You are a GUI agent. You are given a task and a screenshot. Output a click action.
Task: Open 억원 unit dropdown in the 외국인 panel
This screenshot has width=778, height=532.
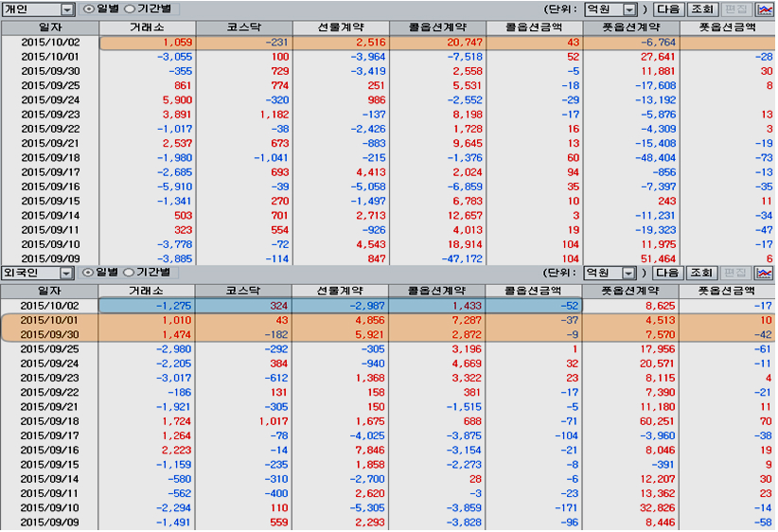pos(628,273)
